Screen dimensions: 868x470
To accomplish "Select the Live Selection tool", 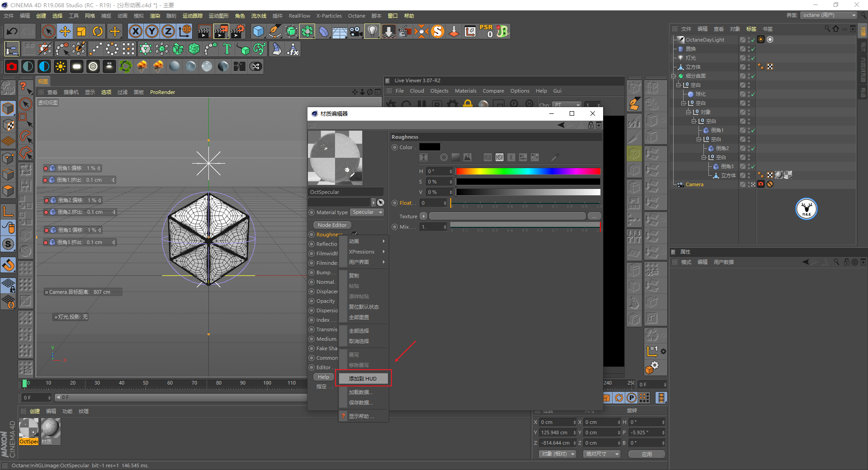I will [48, 31].
